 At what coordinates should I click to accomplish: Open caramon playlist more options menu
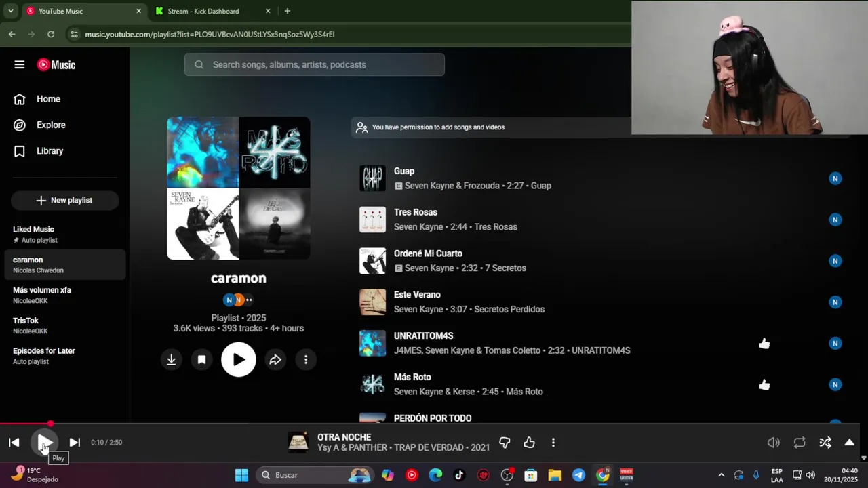[306, 360]
